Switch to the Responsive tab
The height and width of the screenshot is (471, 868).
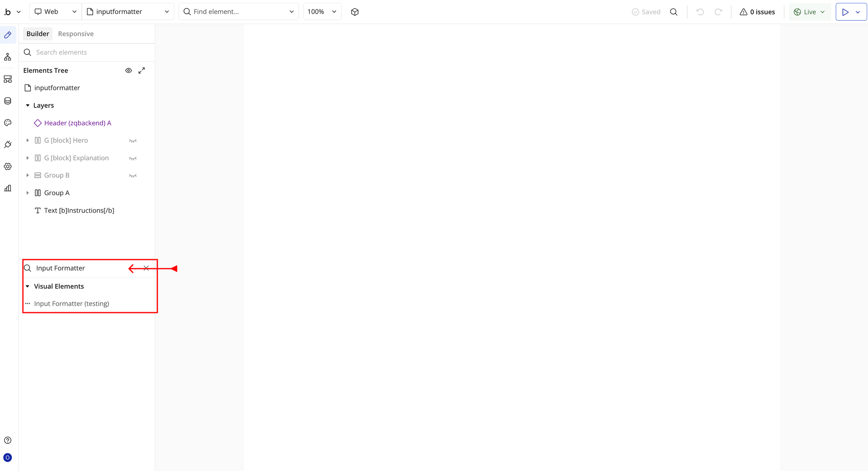click(75, 34)
